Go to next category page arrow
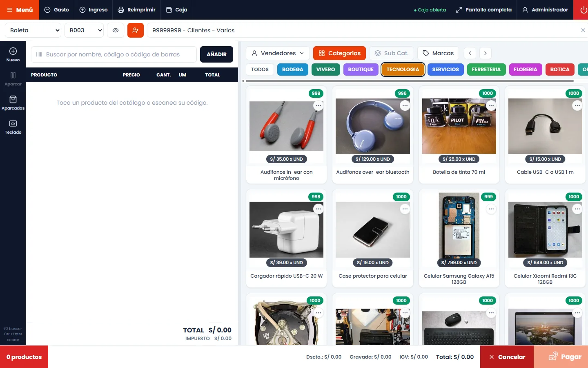The width and height of the screenshot is (588, 368). click(x=485, y=53)
